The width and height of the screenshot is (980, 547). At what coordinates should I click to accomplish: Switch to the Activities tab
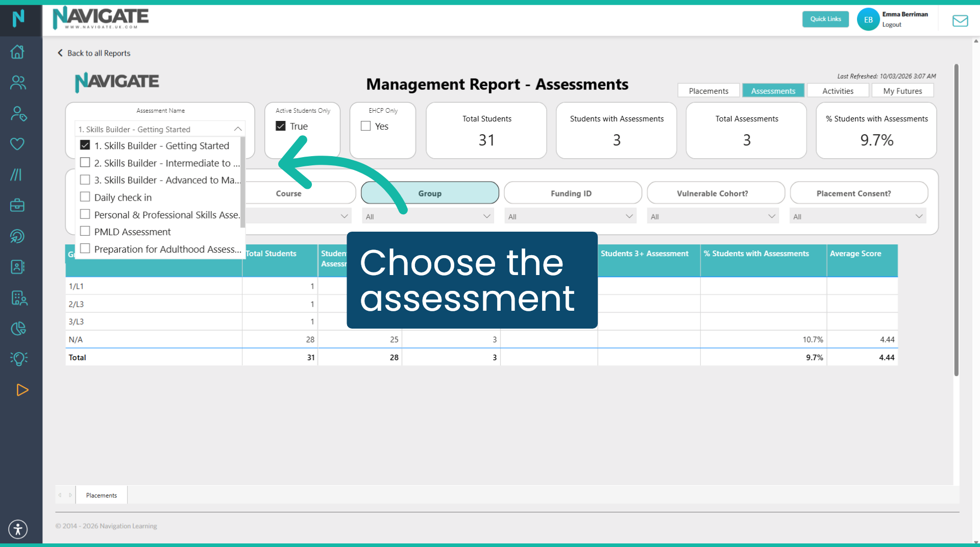pos(838,90)
